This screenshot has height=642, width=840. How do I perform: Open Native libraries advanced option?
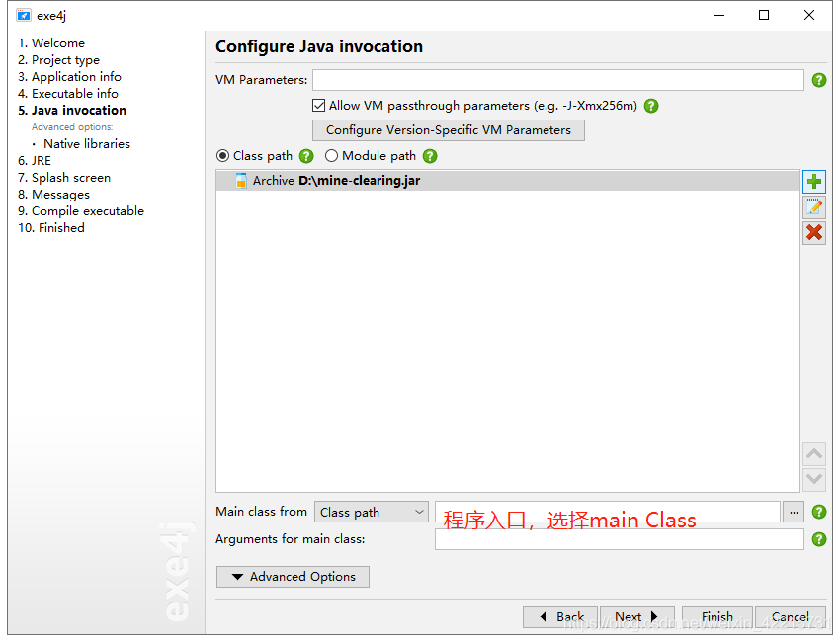pos(87,144)
